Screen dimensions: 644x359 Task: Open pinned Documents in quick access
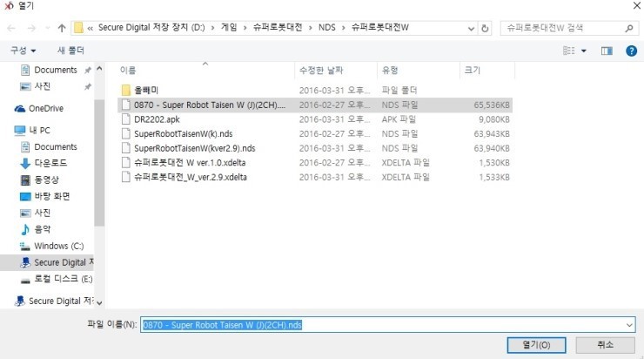pyautogui.click(x=56, y=70)
